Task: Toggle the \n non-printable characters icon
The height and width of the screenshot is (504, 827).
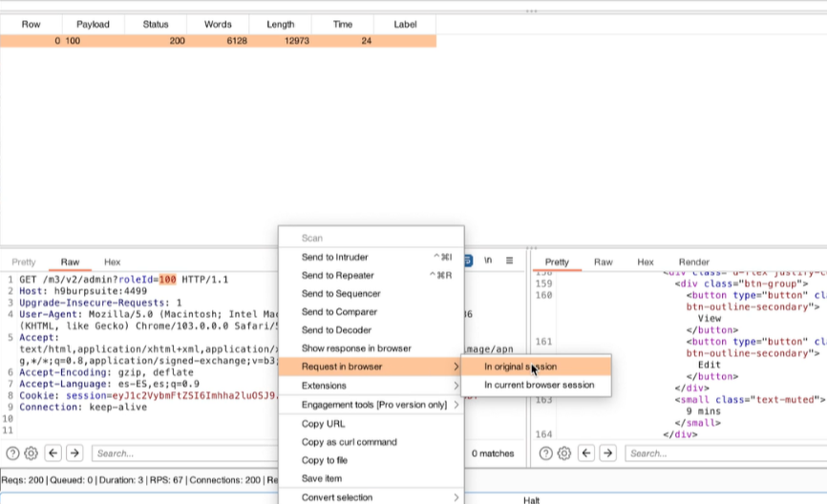Action: click(x=488, y=261)
